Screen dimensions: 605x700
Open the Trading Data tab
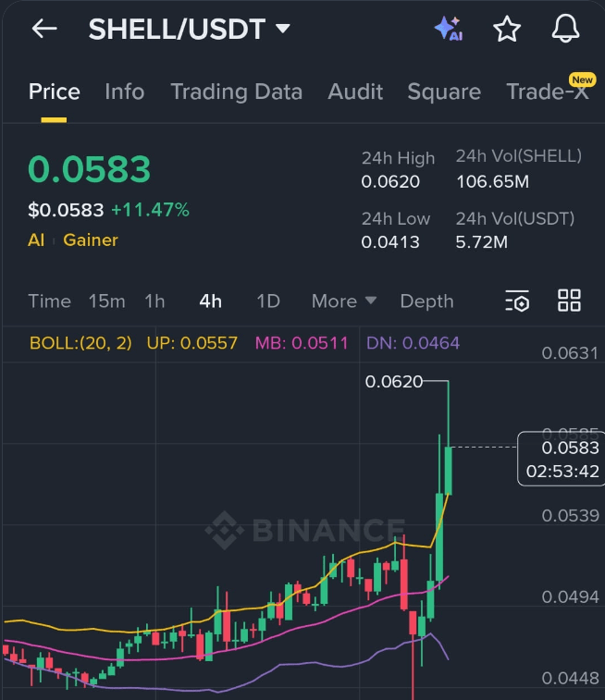[236, 92]
